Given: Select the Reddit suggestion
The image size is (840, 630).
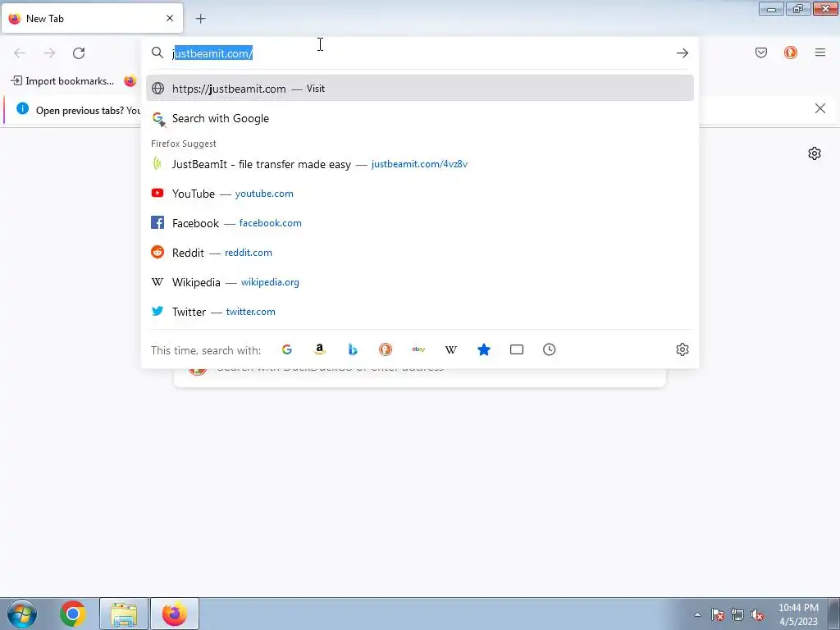Looking at the screenshot, I should [419, 253].
